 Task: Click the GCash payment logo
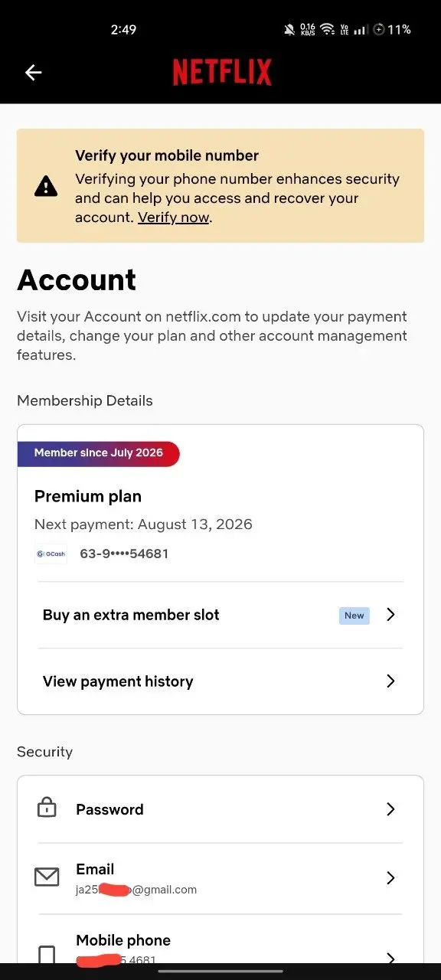tap(51, 554)
